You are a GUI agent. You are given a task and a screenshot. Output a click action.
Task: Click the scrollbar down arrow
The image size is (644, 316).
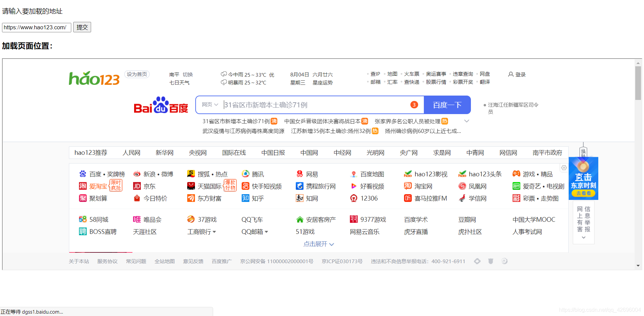[x=638, y=266]
